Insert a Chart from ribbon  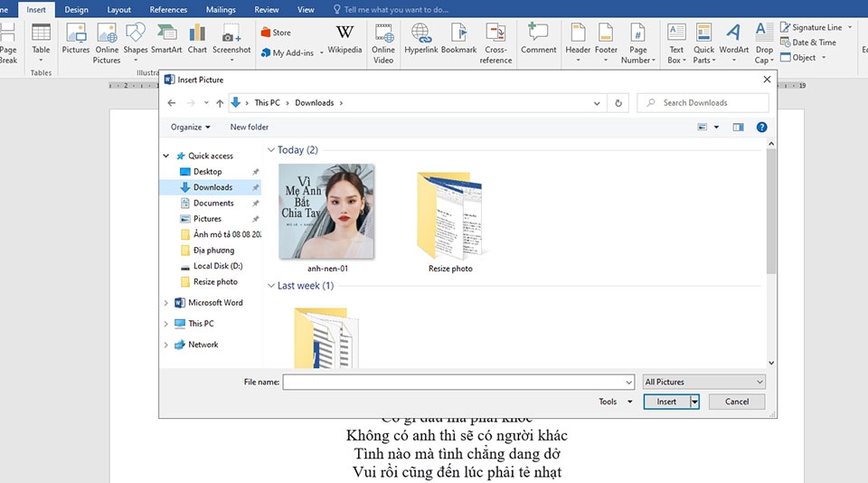coord(197,39)
